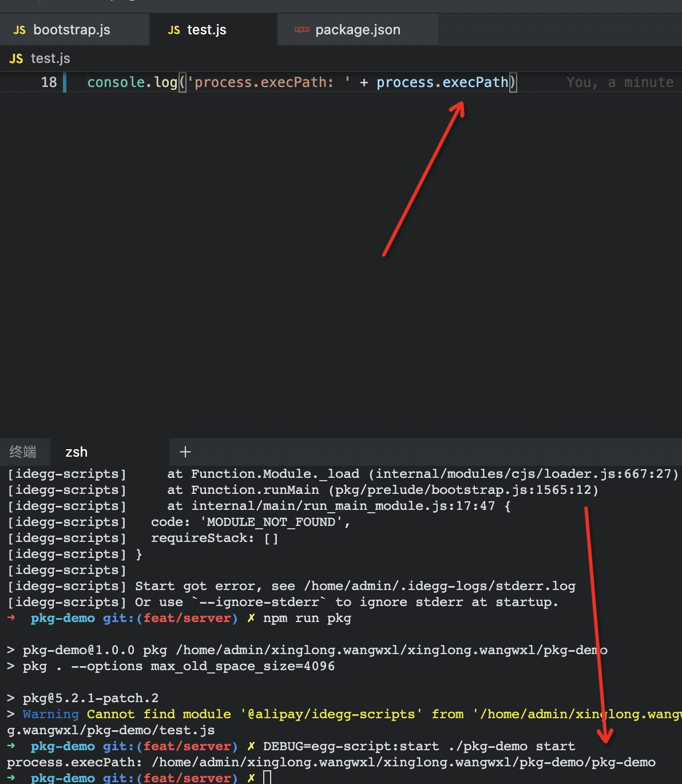
Task: Open the test.js breadcrumb dropdown
Action: point(50,58)
